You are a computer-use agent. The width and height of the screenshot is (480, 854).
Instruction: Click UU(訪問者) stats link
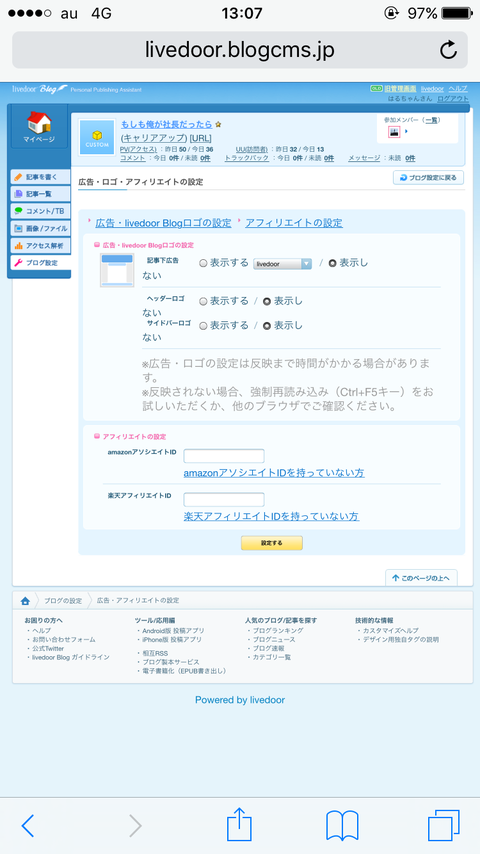coord(252,149)
